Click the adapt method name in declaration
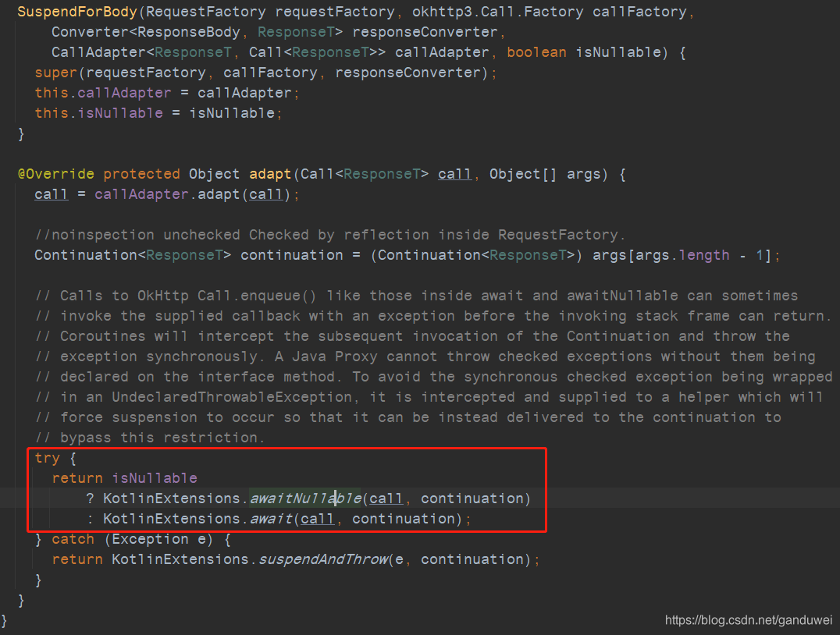This screenshot has width=840, height=635. [270, 174]
